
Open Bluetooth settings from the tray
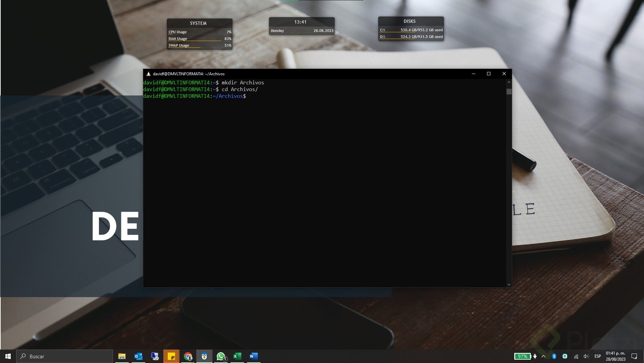554,356
